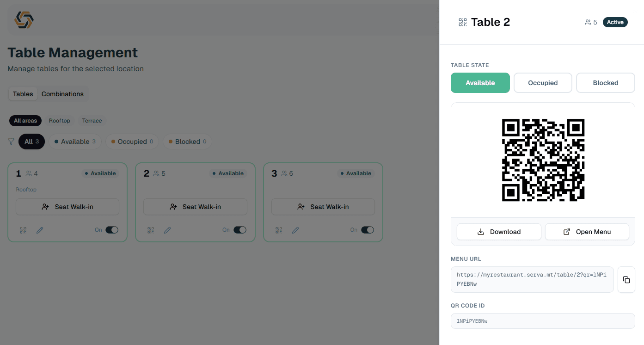Click the pencil edit icon on Table 2
The image size is (644, 345).
click(167, 230)
